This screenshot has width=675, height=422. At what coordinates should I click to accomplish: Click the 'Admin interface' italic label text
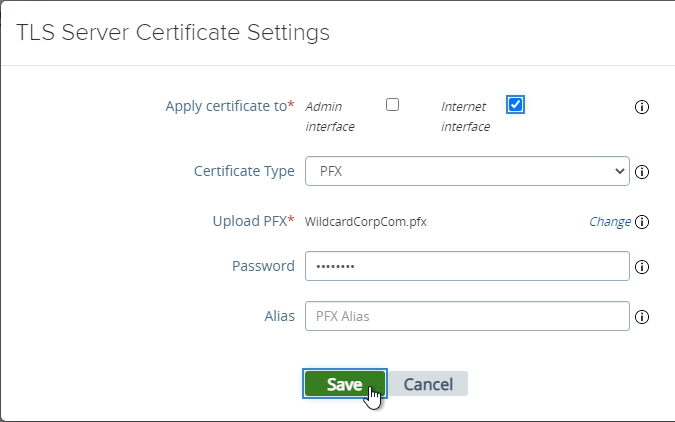[x=330, y=116]
